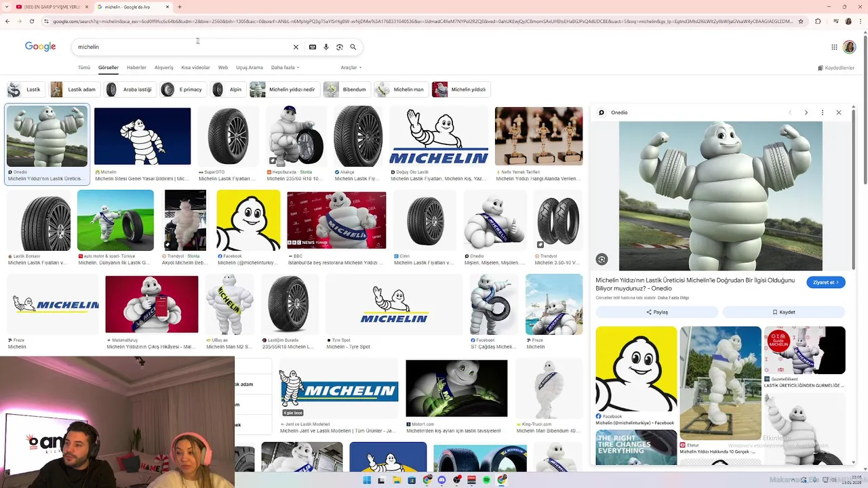Show next image in preview panel
The height and width of the screenshot is (488, 868).
(806, 113)
